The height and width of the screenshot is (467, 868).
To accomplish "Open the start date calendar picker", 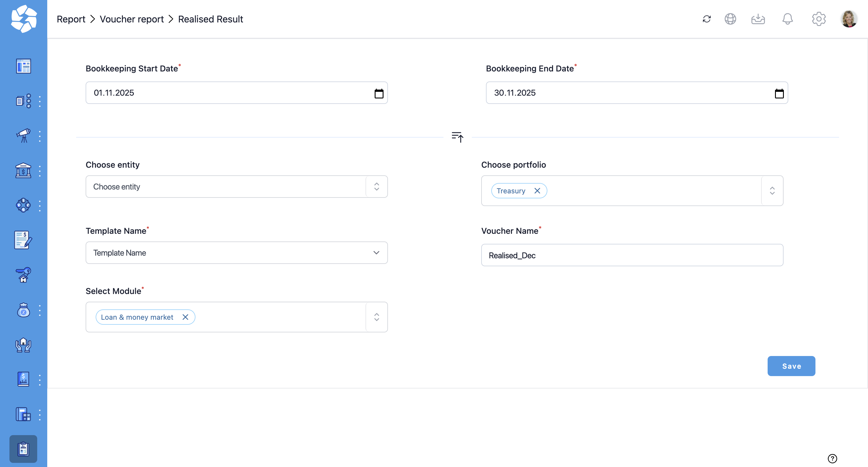I will pos(379,93).
